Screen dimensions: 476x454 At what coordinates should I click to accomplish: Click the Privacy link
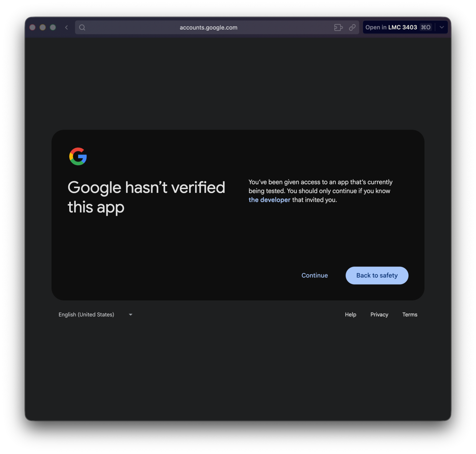pyautogui.click(x=379, y=315)
